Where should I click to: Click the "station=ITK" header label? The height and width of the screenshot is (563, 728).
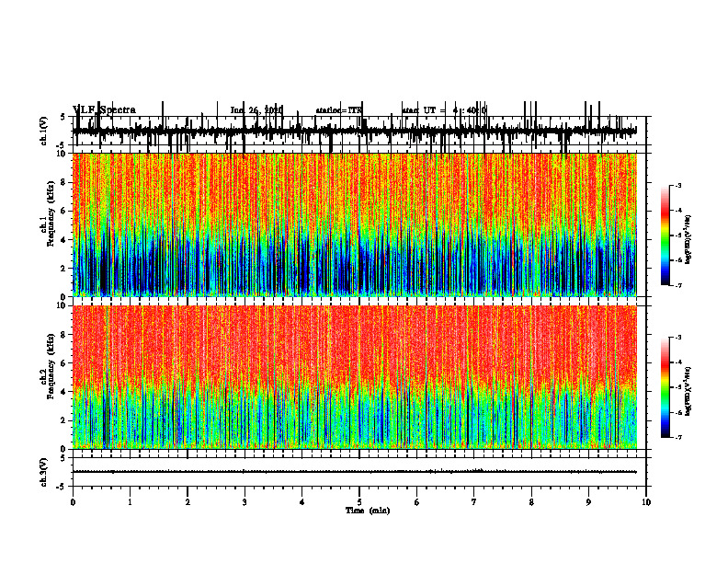tap(338, 110)
